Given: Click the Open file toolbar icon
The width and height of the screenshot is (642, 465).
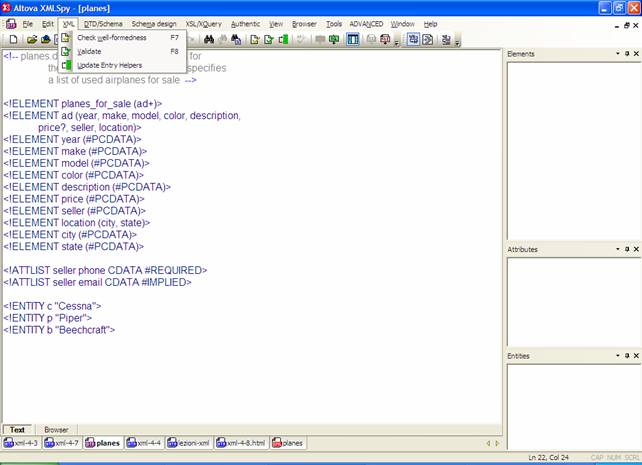Looking at the screenshot, I should pyautogui.click(x=31, y=40).
